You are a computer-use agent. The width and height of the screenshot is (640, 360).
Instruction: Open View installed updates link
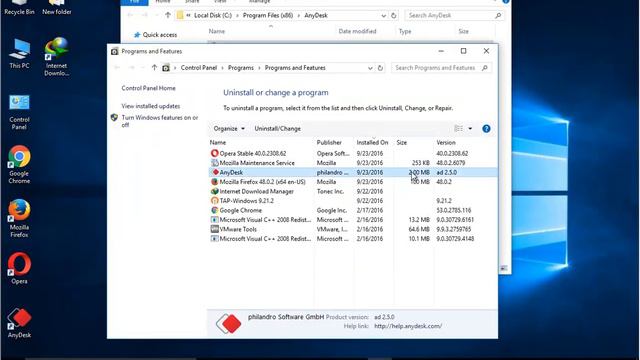(151, 106)
